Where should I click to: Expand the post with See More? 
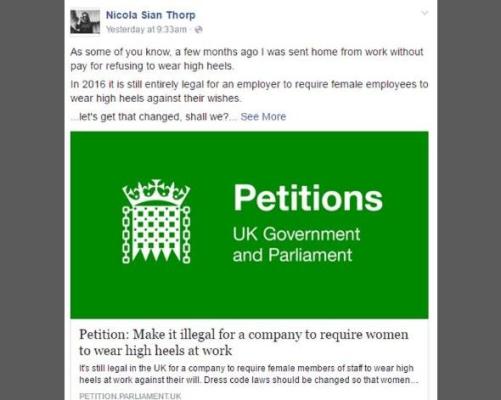[263, 117]
